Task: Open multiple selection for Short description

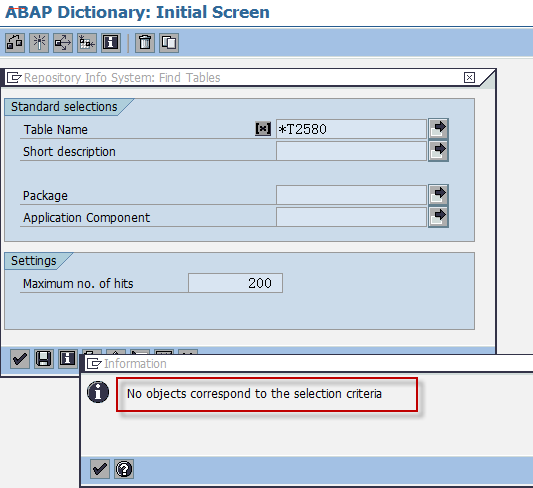Action: point(439,151)
